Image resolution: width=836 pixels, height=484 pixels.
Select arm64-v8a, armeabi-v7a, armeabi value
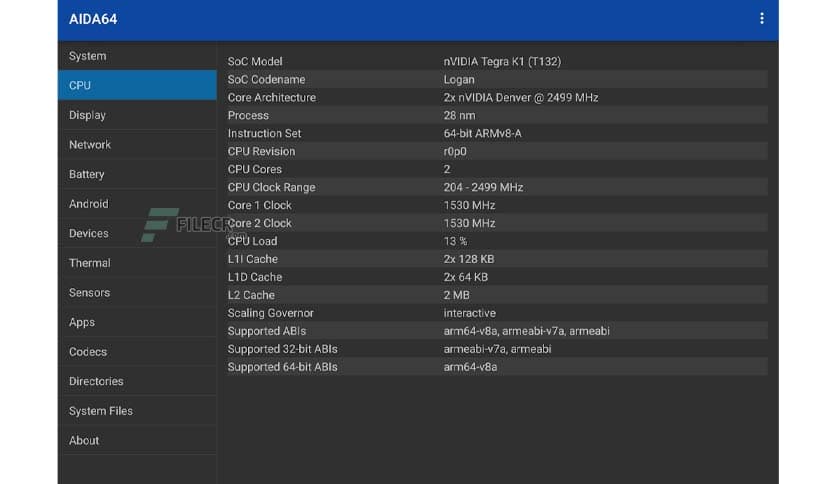[x=526, y=331]
